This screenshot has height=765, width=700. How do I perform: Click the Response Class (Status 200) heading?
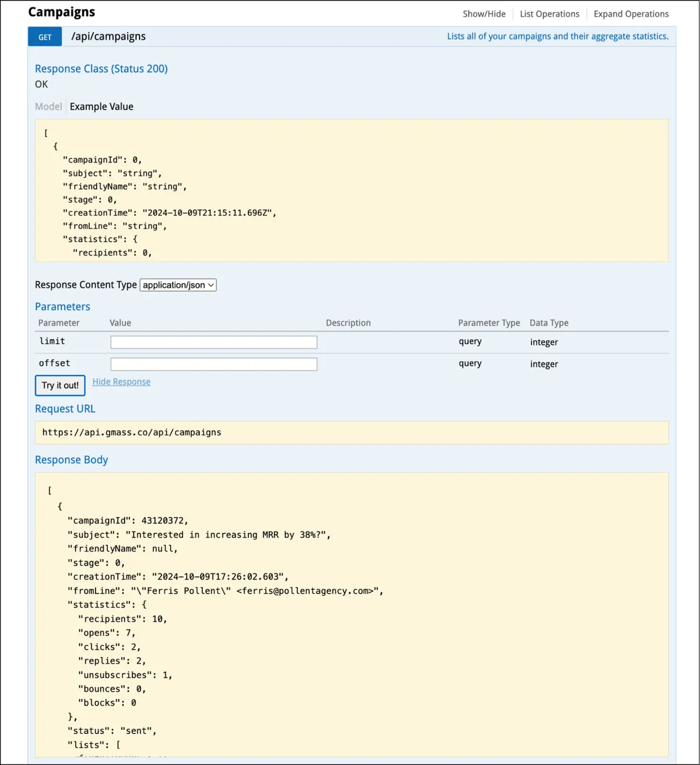(101, 69)
